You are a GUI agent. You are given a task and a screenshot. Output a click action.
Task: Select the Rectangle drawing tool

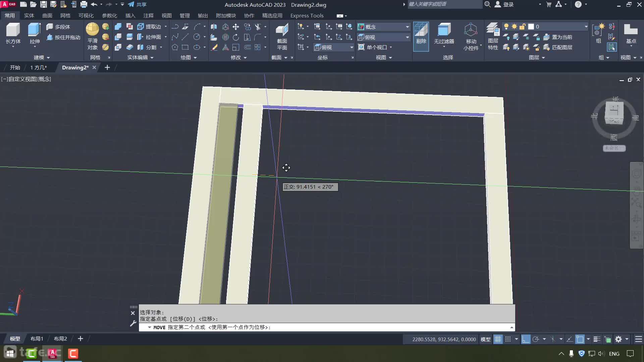click(185, 47)
